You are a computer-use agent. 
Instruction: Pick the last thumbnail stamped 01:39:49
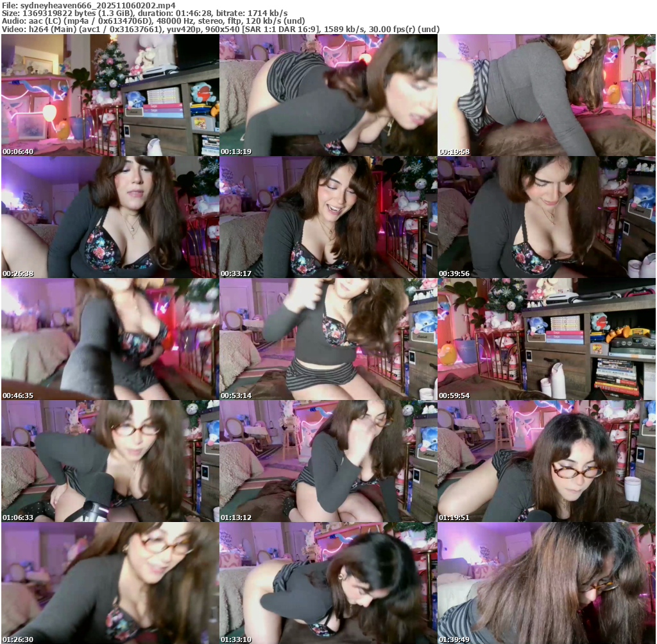pyautogui.click(x=547, y=583)
